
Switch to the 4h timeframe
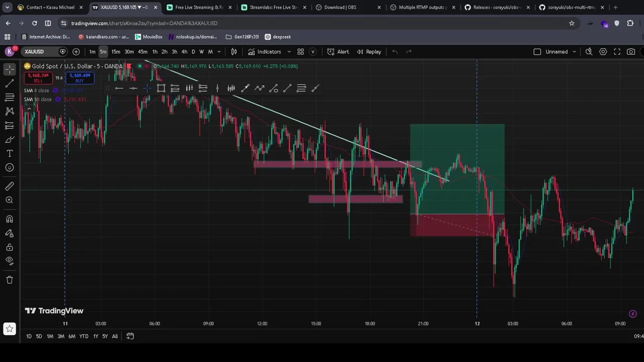(184, 52)
